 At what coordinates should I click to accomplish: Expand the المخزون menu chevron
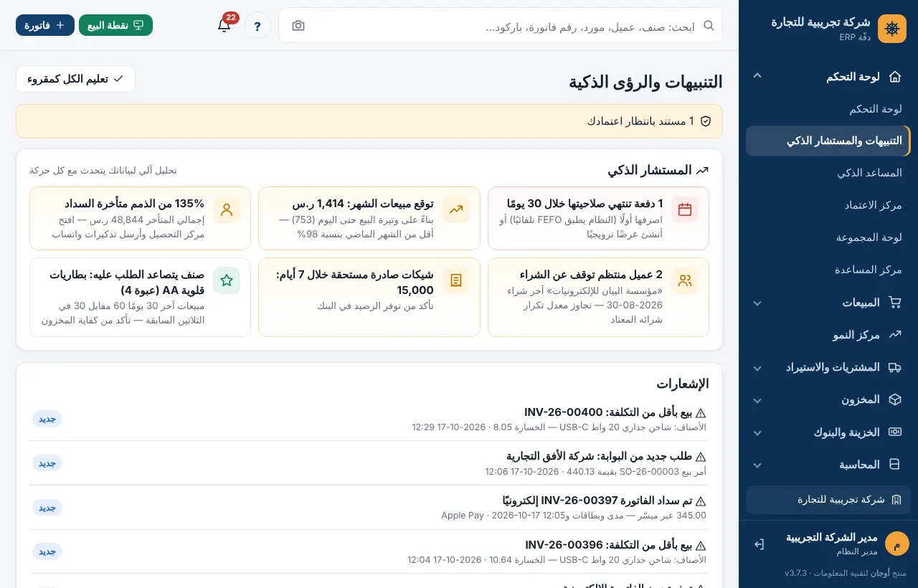point(757,400)
